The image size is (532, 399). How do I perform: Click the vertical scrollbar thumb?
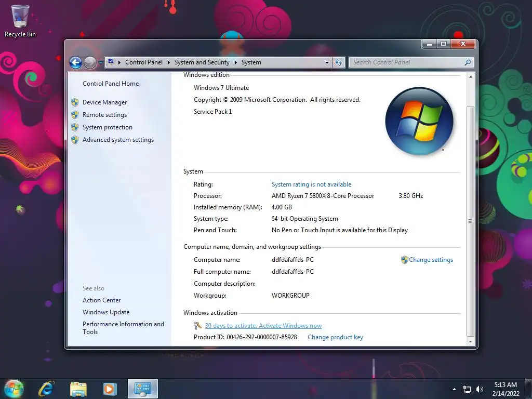470,220
